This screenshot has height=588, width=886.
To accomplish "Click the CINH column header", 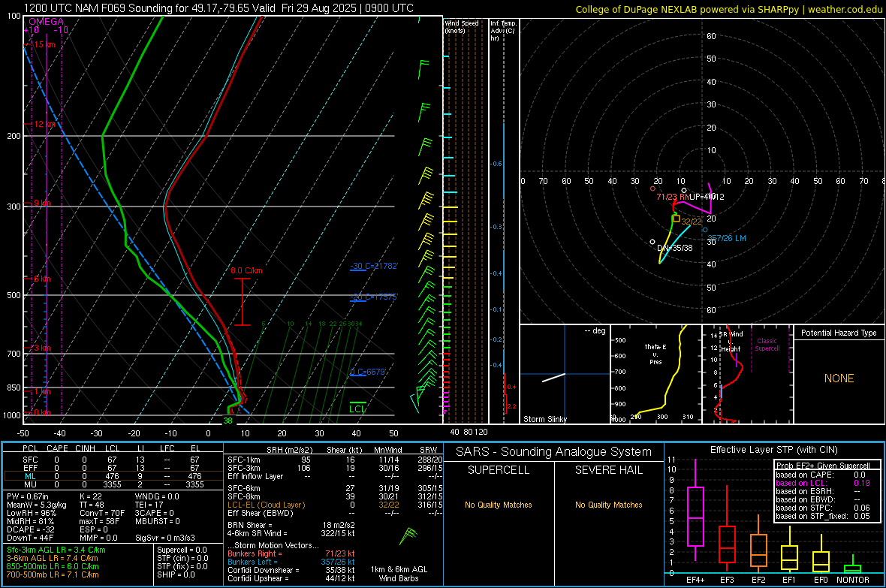I will 85,448.
